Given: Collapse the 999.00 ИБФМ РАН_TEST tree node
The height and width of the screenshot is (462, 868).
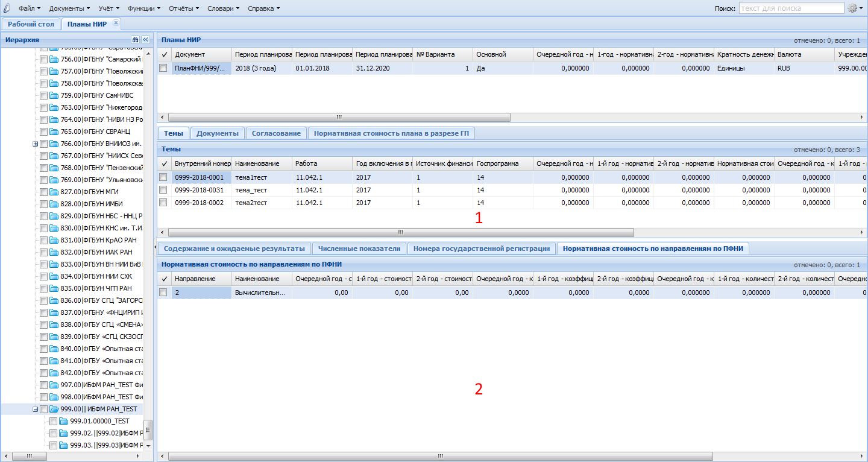Looking at the screenshot, I should point(35,409).
